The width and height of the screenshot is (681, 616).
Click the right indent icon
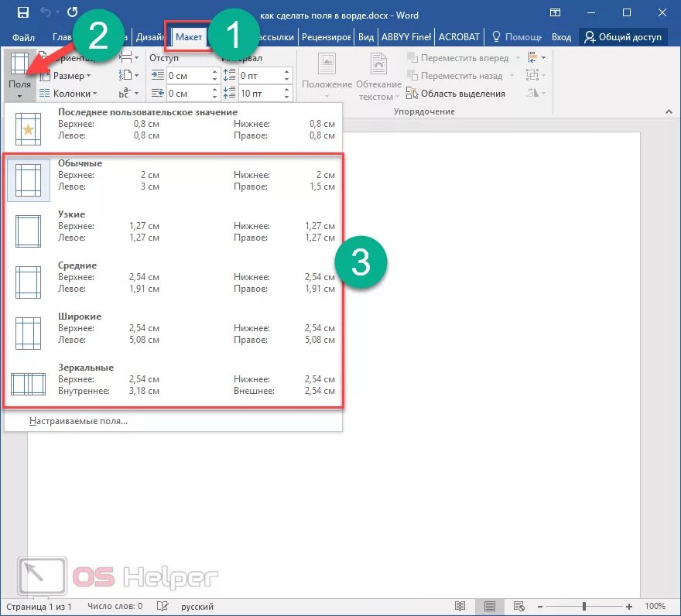tap(158, 93)
